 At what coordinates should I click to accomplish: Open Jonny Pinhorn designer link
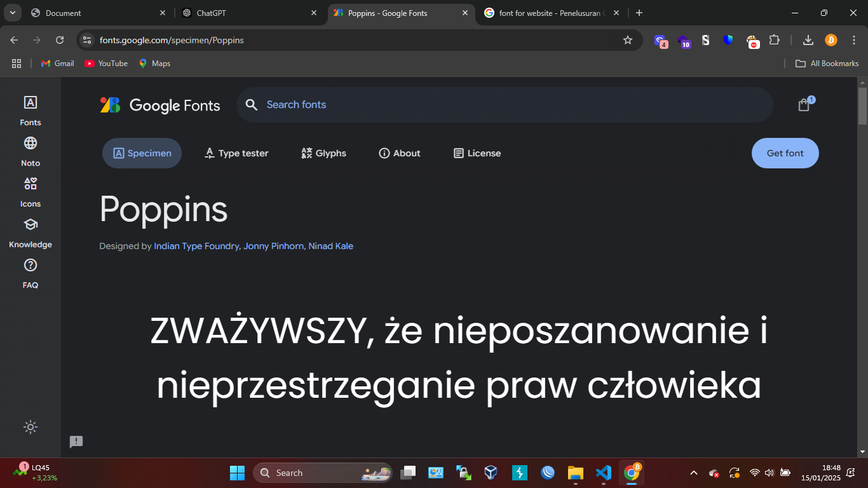274,246
